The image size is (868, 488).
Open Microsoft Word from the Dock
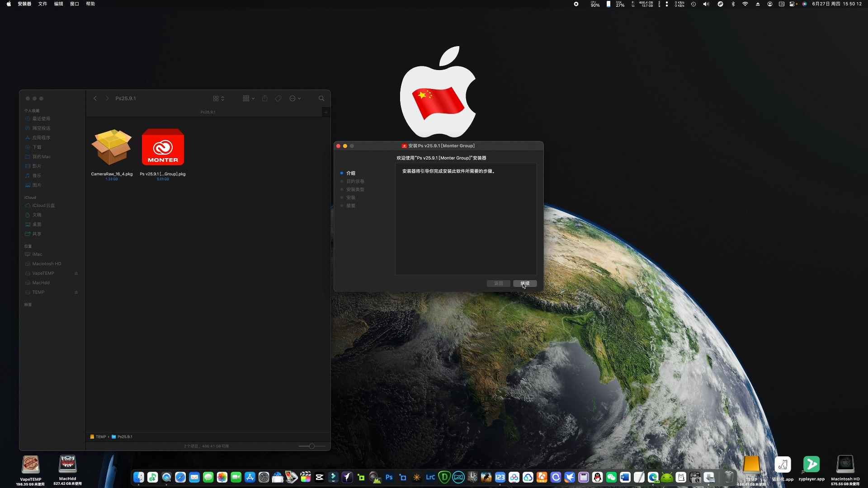pos(625,477)
